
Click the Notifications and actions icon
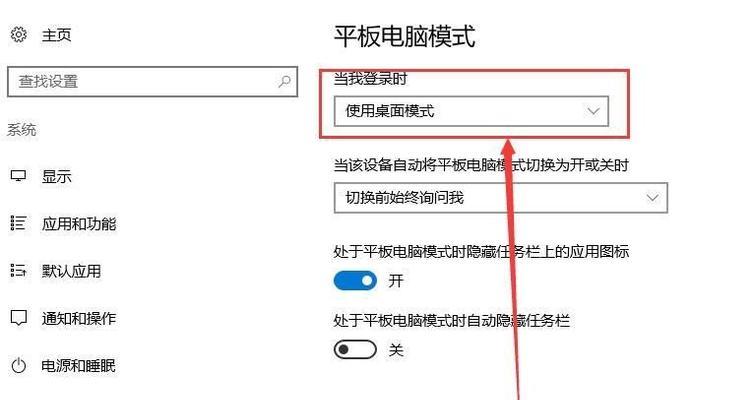coord(18,317)
